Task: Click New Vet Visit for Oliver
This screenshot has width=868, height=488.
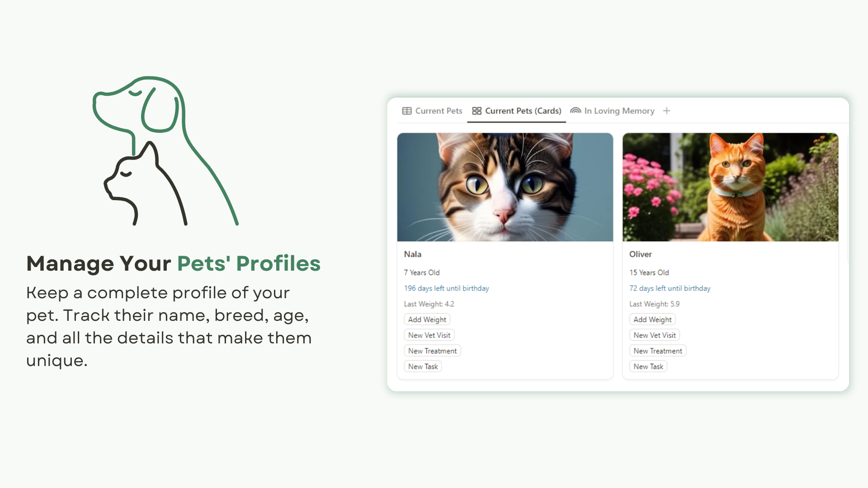Action: coord(654,335)
